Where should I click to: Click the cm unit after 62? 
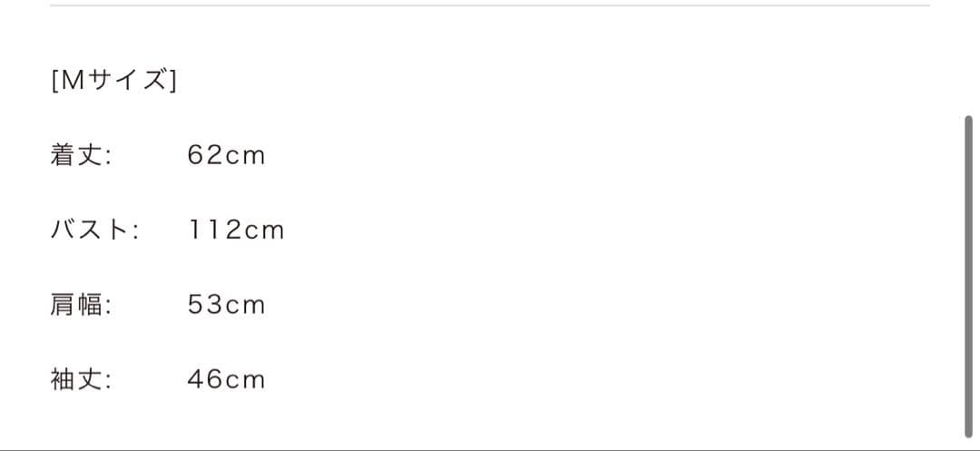(245, 156)
